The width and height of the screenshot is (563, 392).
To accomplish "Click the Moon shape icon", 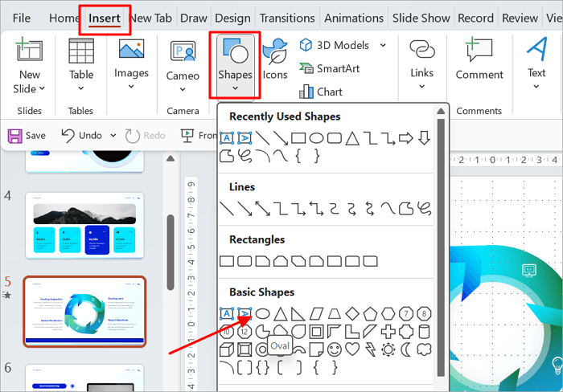I will (407, 349).
